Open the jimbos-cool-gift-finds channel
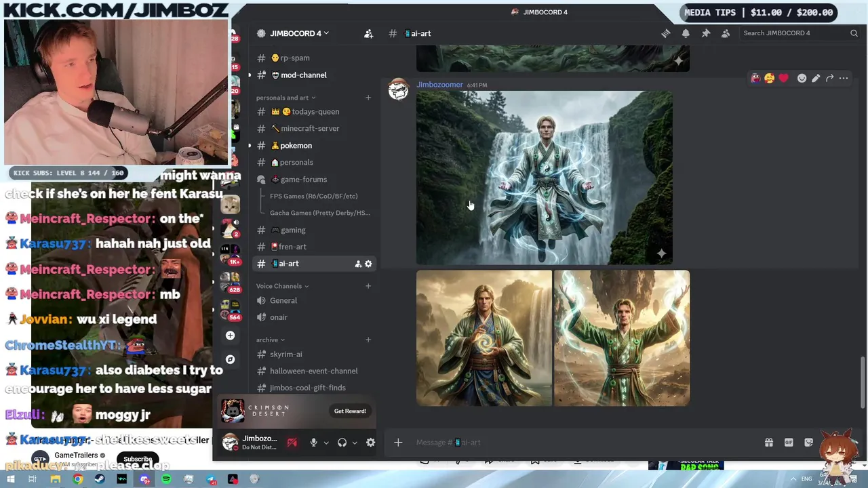The height and width of the screenshot is (488, 868). [x=313, y=388]
